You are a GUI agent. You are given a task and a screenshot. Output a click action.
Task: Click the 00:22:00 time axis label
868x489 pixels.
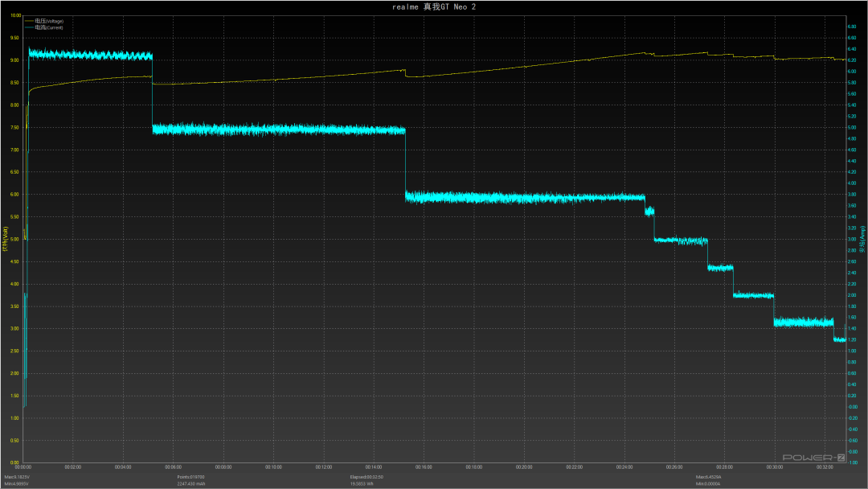click(574, 467)
